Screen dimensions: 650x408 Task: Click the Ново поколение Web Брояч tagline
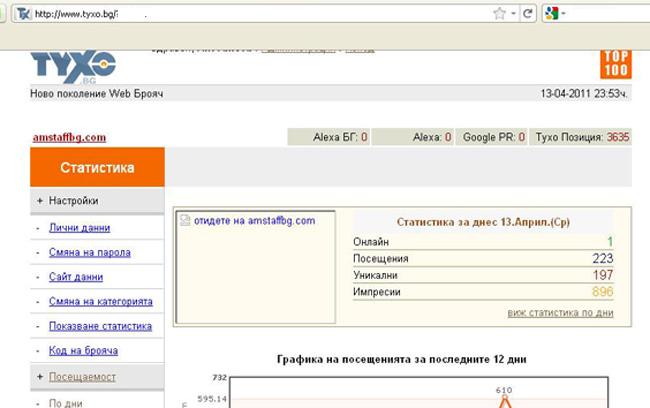point(97,94)
